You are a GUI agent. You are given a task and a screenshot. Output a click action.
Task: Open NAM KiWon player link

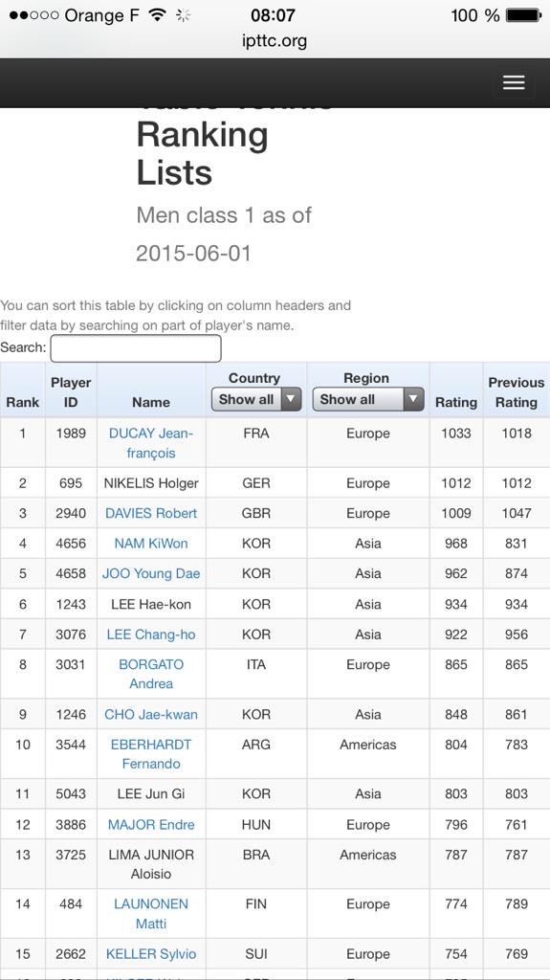click(x=151, y=544)
